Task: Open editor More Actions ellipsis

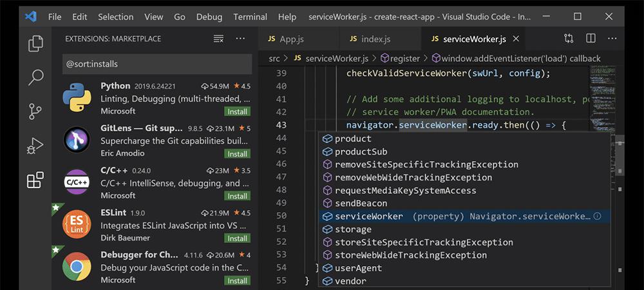Action: 612,39
